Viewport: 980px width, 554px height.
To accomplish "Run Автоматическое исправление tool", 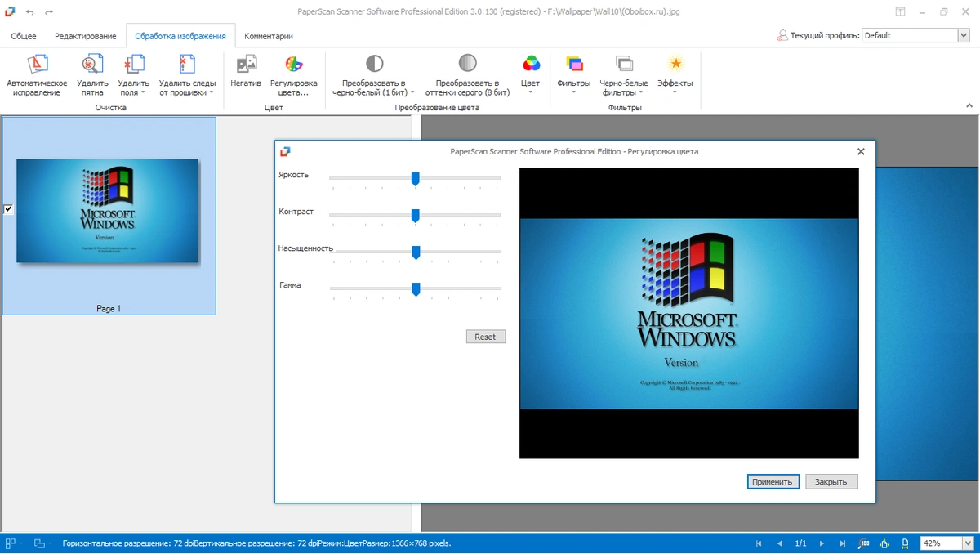I will [38, 76].
